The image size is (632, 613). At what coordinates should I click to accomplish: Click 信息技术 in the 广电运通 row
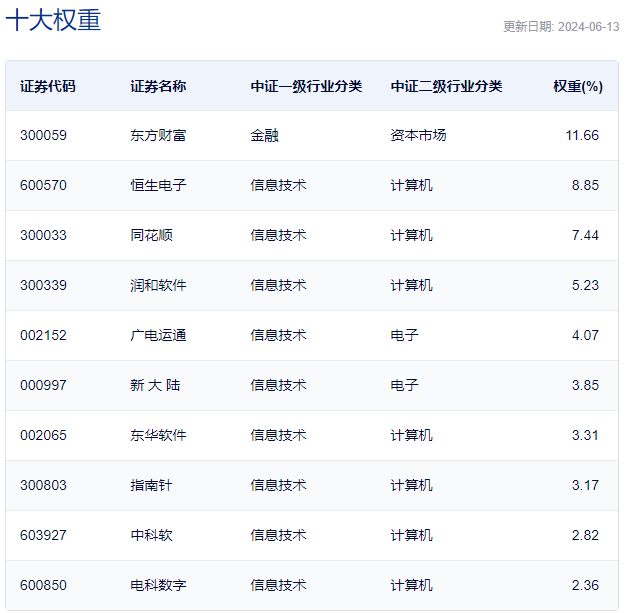(x=278, y=335)
